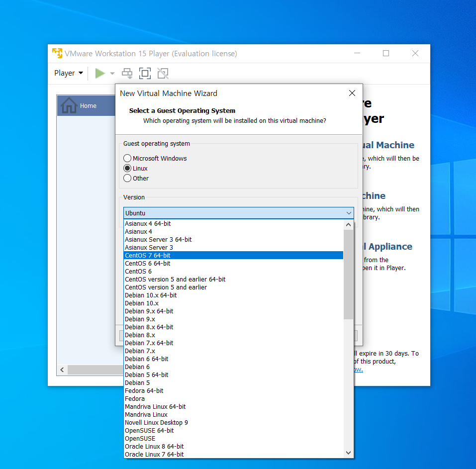Choose Debian 8.x 64-bit
The height and width of the screenshot is (469, 476).
[x=234, y=327]
